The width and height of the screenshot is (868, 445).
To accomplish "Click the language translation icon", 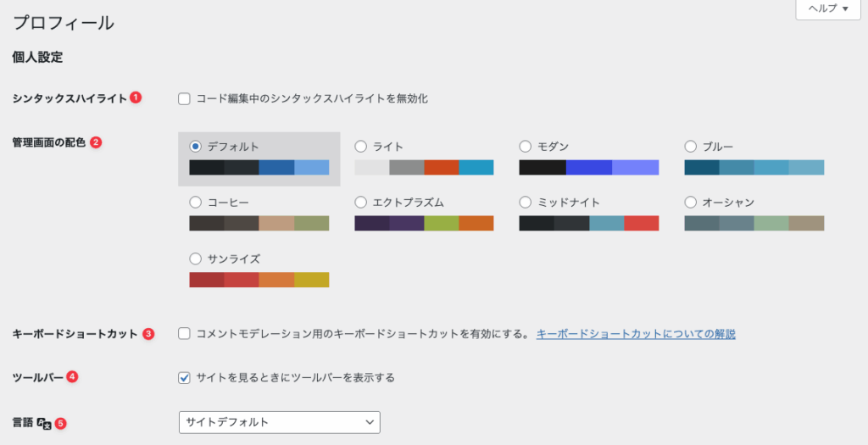I will (44, 422).
